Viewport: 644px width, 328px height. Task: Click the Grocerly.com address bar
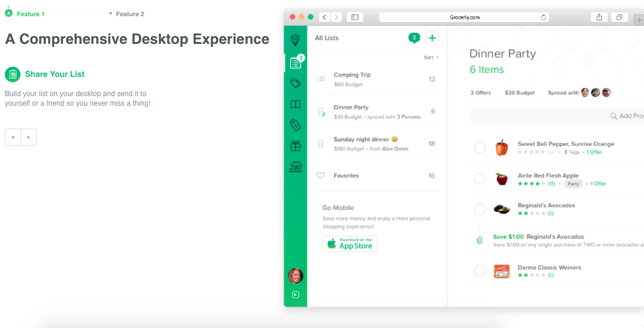(464, 17)
